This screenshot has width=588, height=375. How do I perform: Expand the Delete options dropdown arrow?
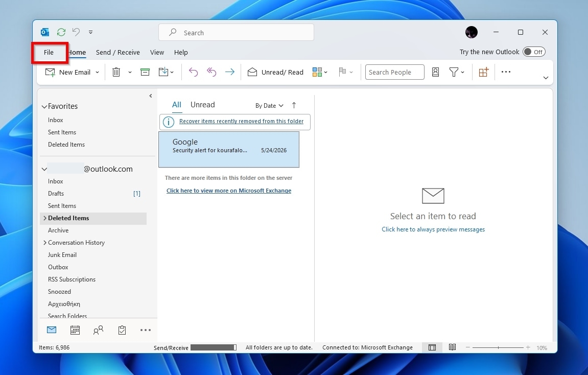tap(130, 73)
